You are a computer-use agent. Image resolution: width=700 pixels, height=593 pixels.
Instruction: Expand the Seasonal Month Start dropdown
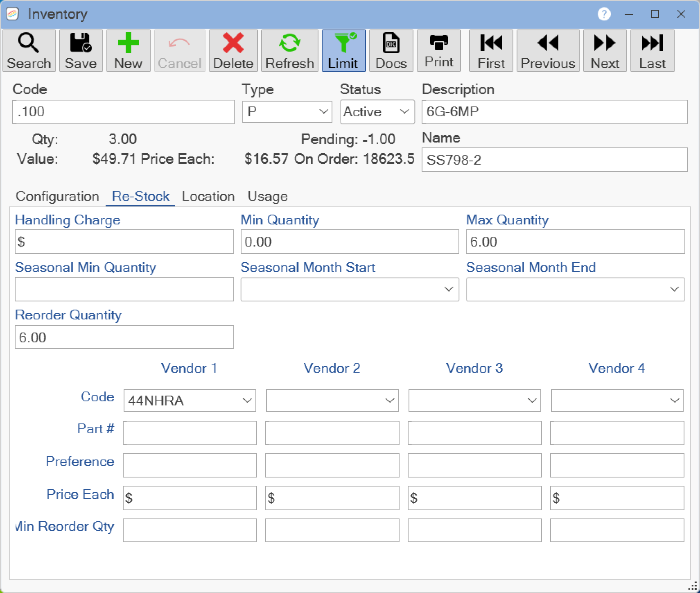click(x=350, y=289)
